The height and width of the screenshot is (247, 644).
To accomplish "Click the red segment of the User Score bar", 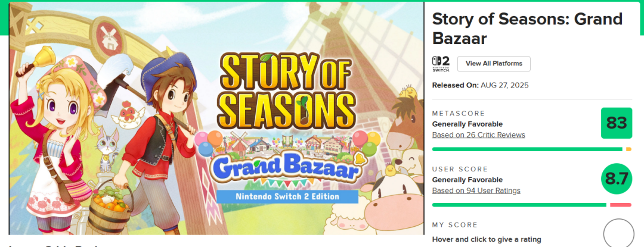I will [620, 205].
